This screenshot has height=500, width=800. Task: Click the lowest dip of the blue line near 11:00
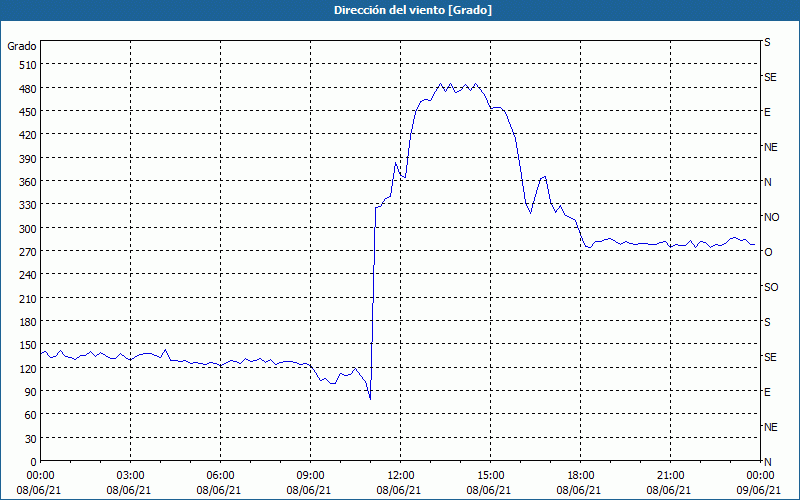(x=370, y=398)
